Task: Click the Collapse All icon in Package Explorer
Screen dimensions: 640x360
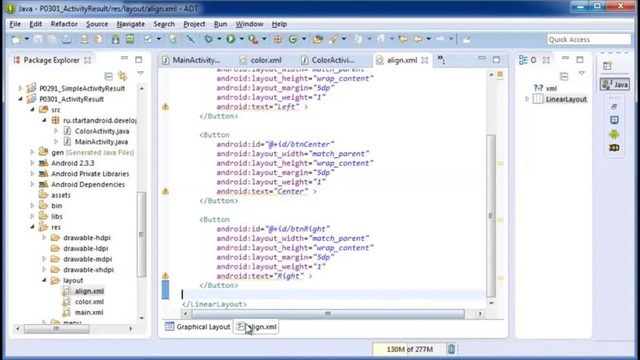Action: click(109, 76)
